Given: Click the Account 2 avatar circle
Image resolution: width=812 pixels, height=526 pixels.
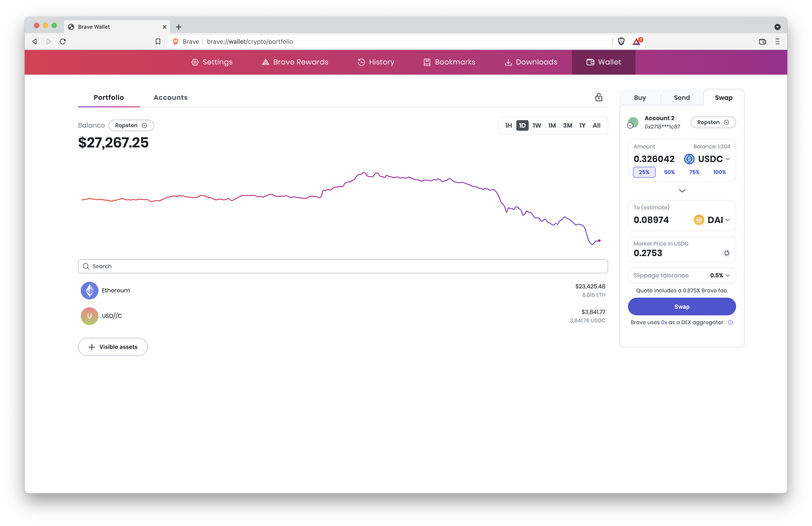Looking at the screenshot, I should tap(633, 122).
